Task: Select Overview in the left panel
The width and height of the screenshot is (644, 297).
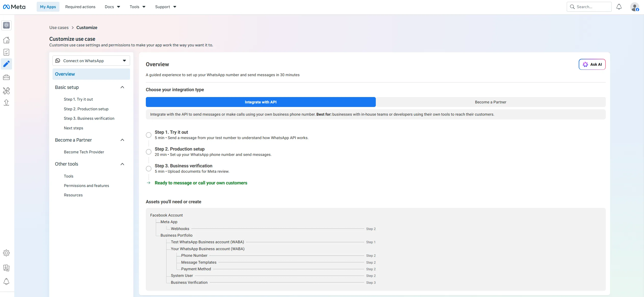Action: click(91, 74)
